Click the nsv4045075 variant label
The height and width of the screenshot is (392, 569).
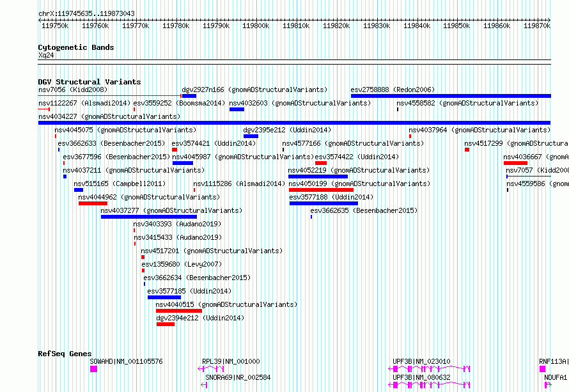click(125, 130)
